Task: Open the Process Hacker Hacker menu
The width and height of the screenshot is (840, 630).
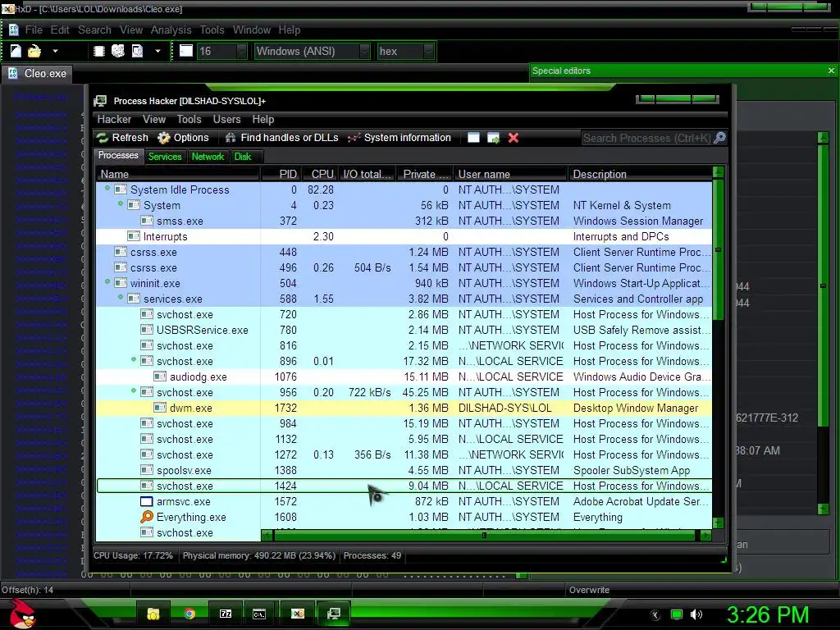Action: (x=114, y=120)
